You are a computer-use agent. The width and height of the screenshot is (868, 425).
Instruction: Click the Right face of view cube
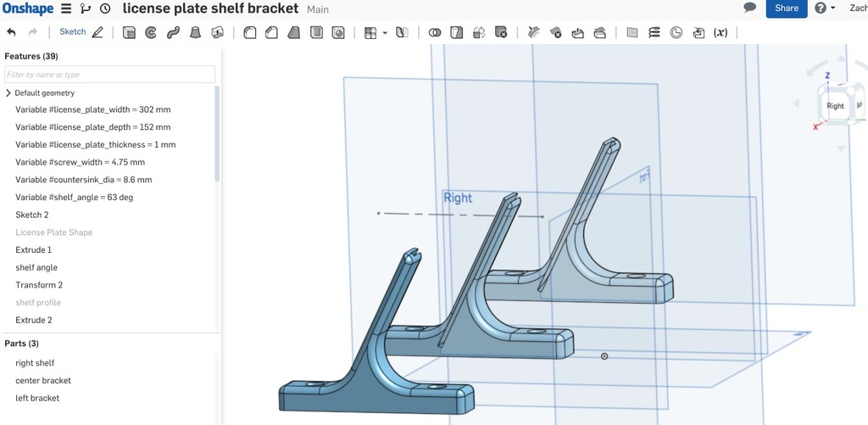tap(835, 106)
